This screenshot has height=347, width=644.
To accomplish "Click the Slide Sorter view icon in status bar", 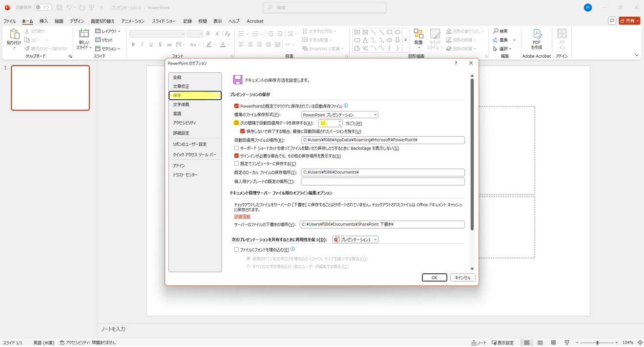I will click(x=540, y=343).
